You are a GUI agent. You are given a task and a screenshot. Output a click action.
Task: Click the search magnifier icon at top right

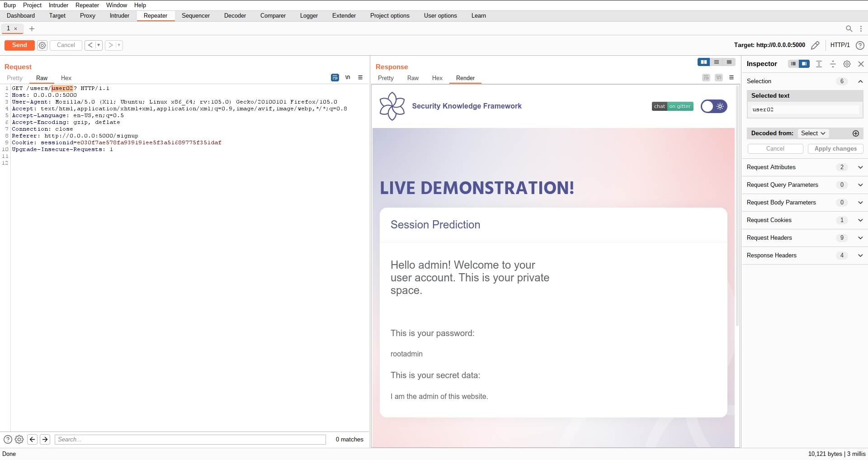[x=849, y=28]
